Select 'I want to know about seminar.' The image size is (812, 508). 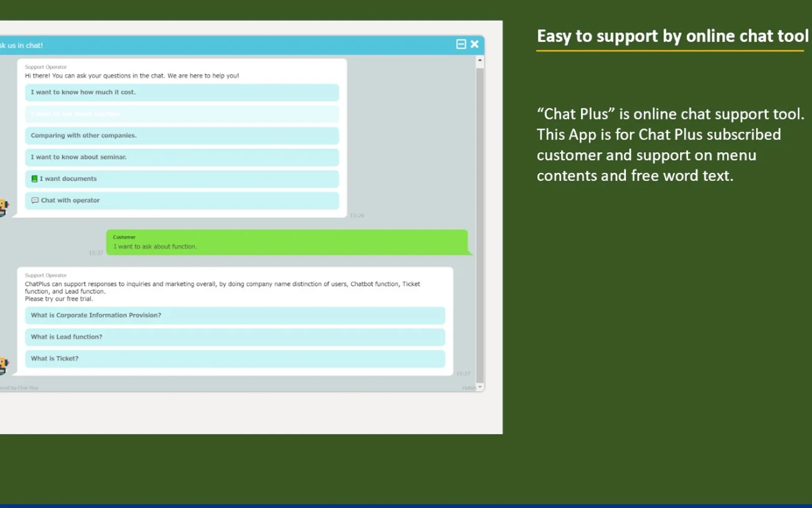[182, 157]
